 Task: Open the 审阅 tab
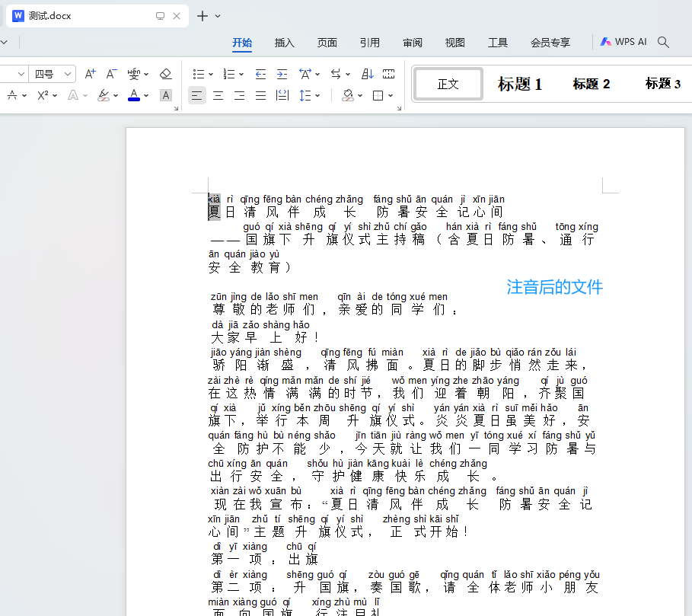click(413, 43)
